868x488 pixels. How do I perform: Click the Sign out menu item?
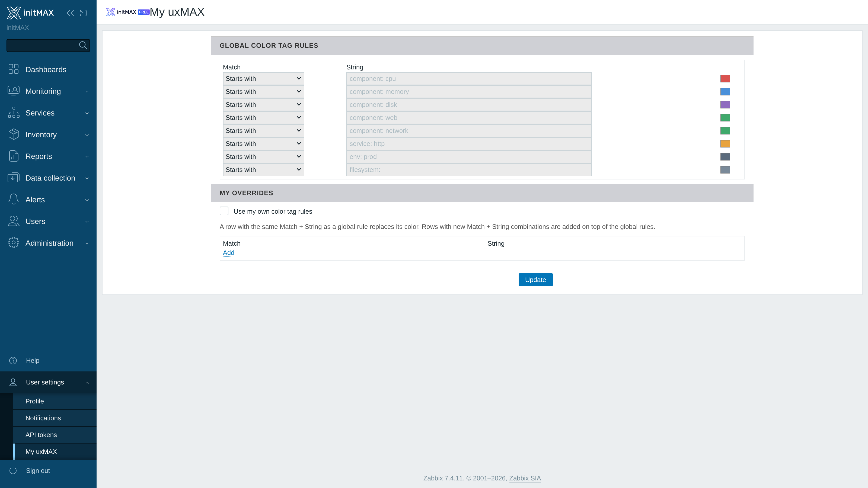48,470
